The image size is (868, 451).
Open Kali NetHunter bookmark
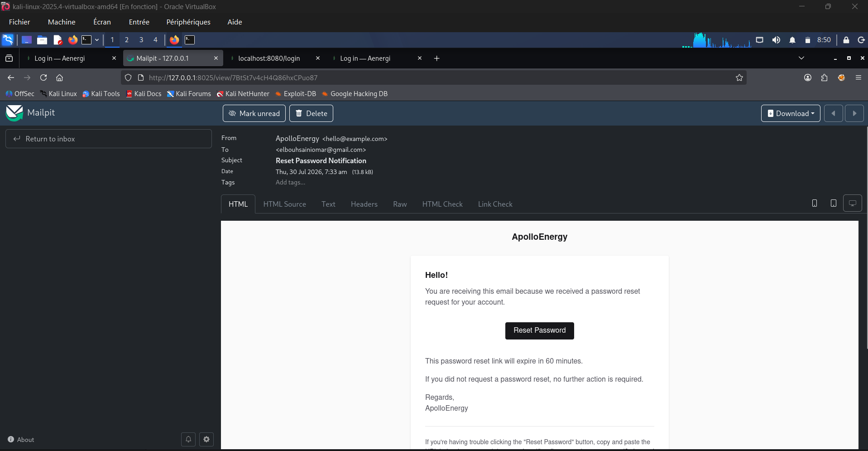243,94
